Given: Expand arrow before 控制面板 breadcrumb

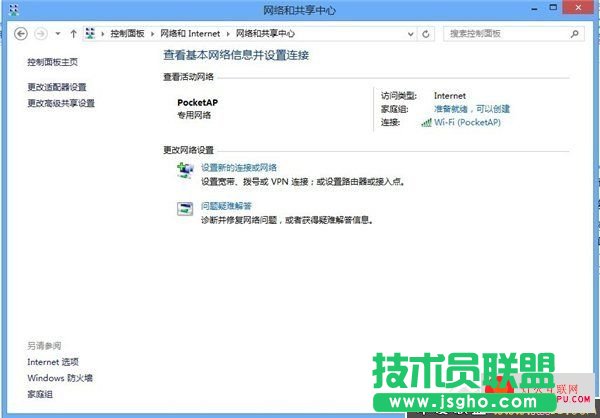Looking at the screenshot, I should (103, 34).
